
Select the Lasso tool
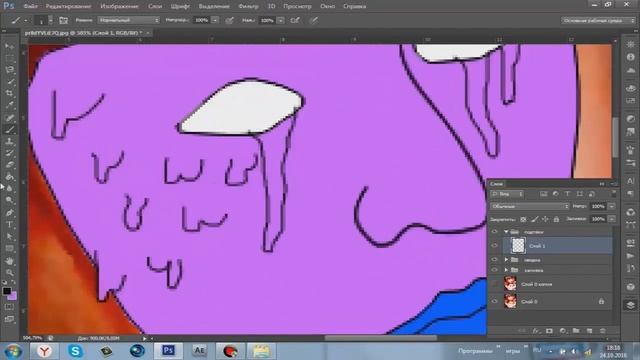(10, 69)
